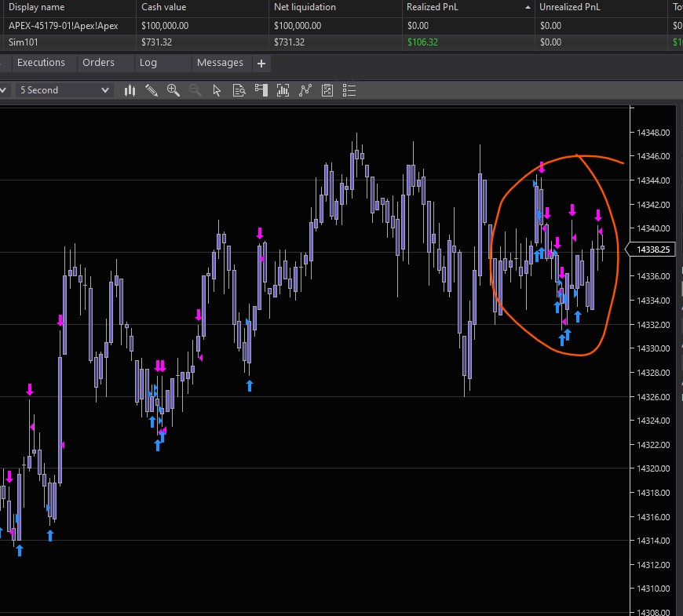Click the Realized PnL sort arrow indicator

click(x=528, y=7)
